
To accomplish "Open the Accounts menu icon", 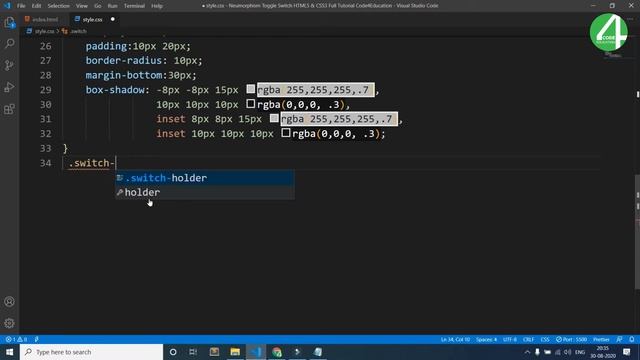I will [x=9, y=302].
